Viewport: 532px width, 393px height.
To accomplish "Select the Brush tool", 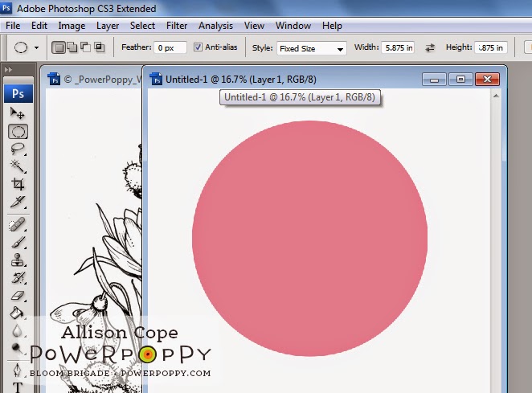I will tap(18, 243).
